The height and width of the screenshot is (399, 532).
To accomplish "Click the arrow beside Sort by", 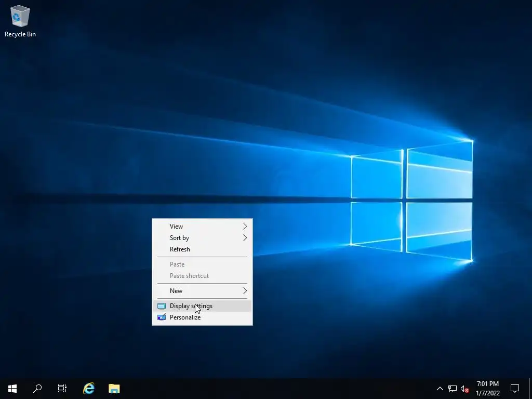I will point(245,238).
